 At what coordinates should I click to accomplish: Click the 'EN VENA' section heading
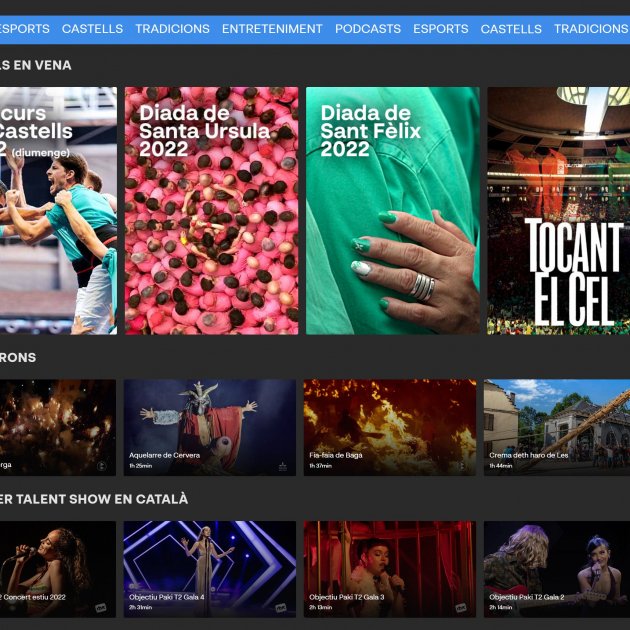[x=43, y=65]
